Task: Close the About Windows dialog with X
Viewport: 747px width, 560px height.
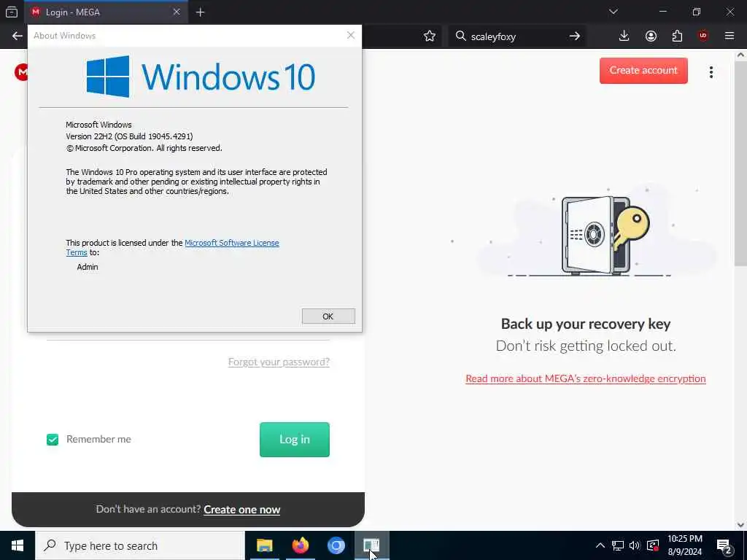Action: [351, 35]
